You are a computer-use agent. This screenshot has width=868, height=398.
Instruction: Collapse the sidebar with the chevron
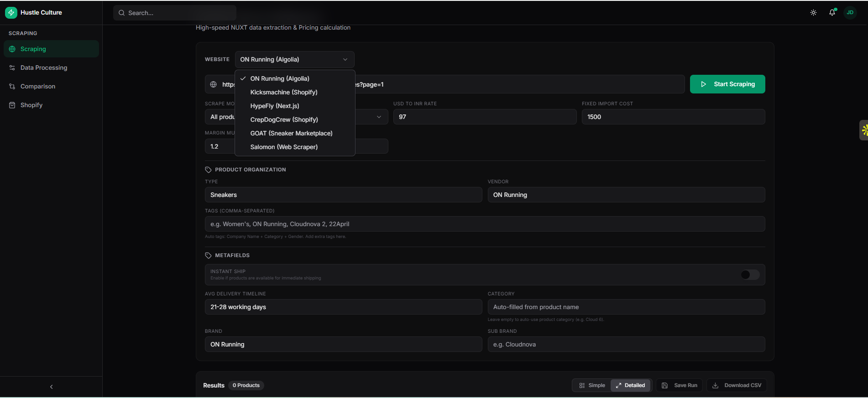click(x=51, y=387)
